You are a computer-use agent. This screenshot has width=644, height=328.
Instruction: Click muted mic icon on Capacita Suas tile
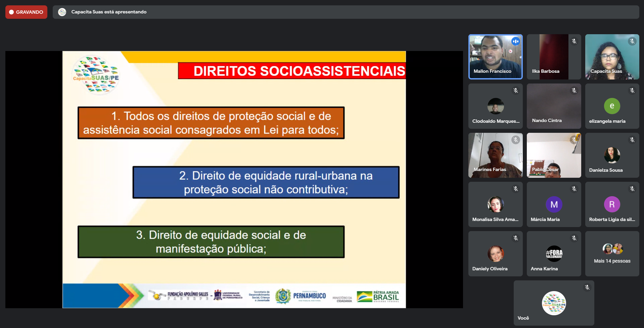click(632, 41)
